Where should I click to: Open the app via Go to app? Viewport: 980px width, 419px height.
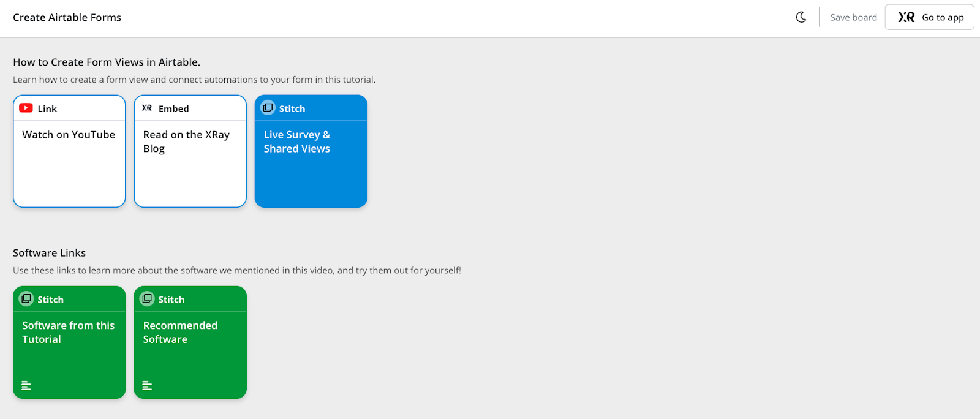coord(930,17)
